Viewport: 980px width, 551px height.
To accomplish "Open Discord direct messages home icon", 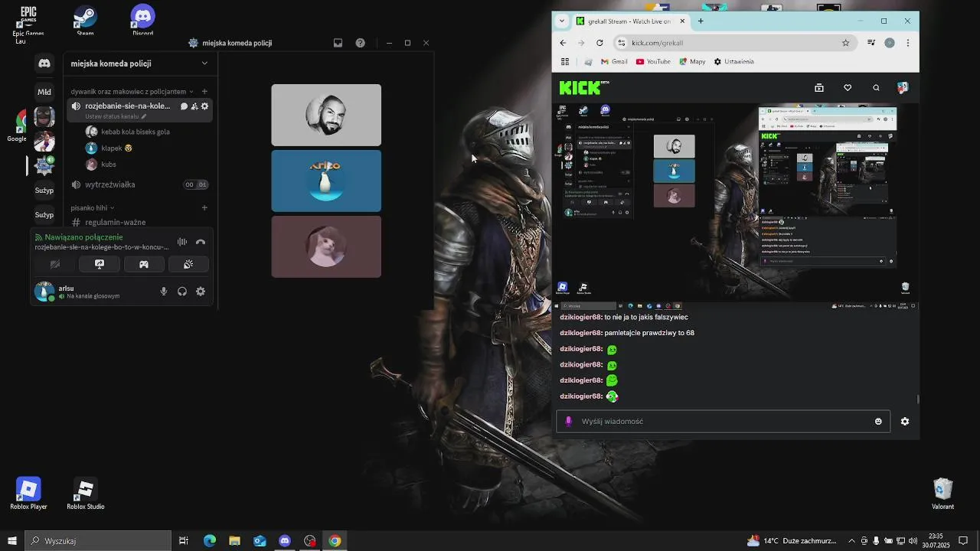I will click(44, 64).
